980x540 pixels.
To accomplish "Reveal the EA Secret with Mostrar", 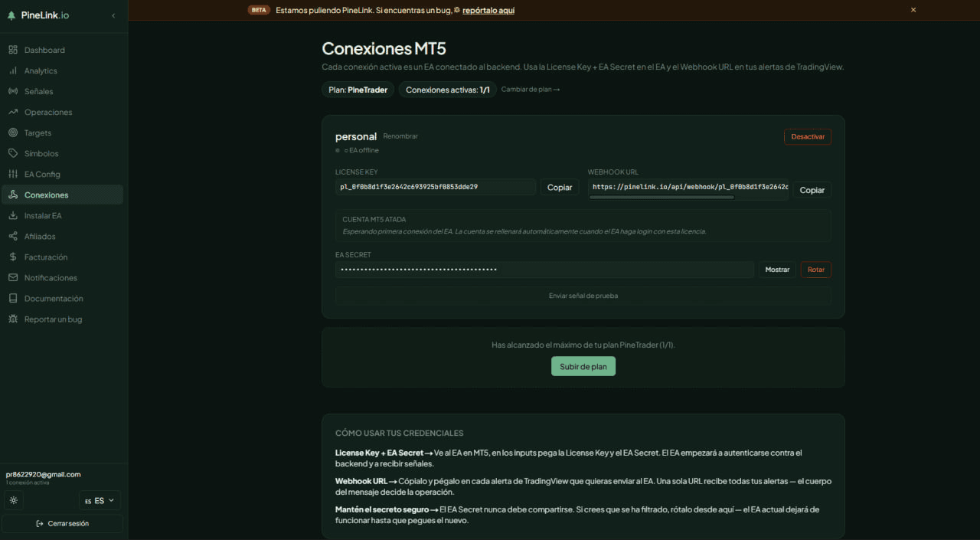I will (777, 270).
